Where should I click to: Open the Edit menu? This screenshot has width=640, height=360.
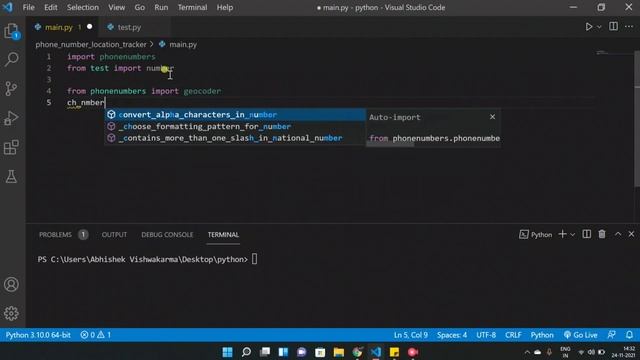click(51, 7)
